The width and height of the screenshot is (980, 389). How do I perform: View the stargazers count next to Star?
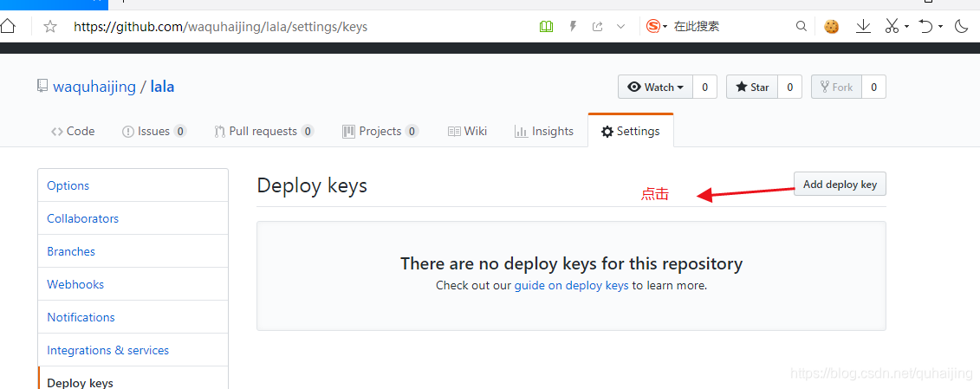coord(790,87)
